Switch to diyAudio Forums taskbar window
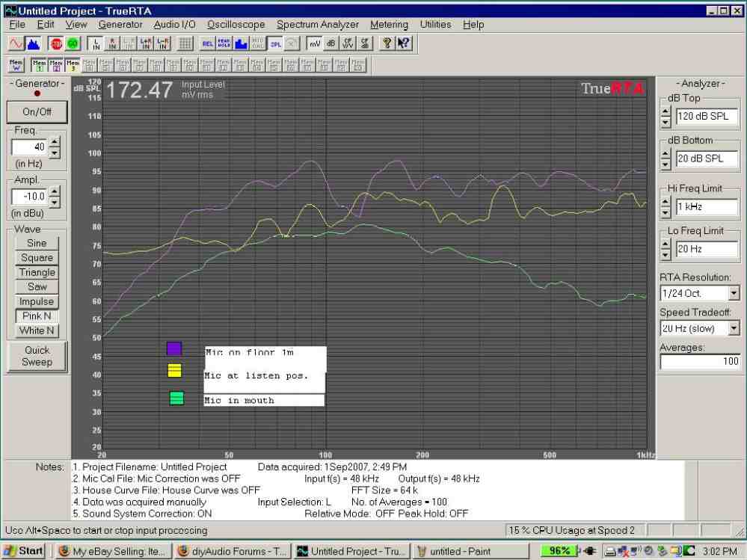This screenshot has height=560, width=747. click(x=233, y=552)
